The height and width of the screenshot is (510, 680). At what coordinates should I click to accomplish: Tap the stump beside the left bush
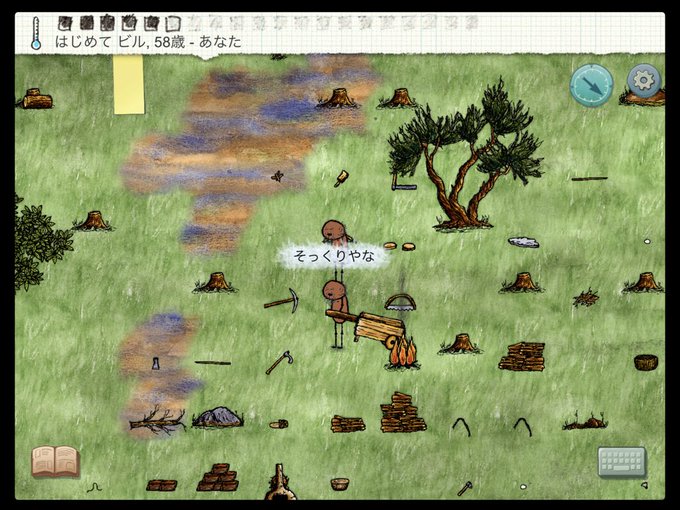pyautogui.click(x=93, y=221)
